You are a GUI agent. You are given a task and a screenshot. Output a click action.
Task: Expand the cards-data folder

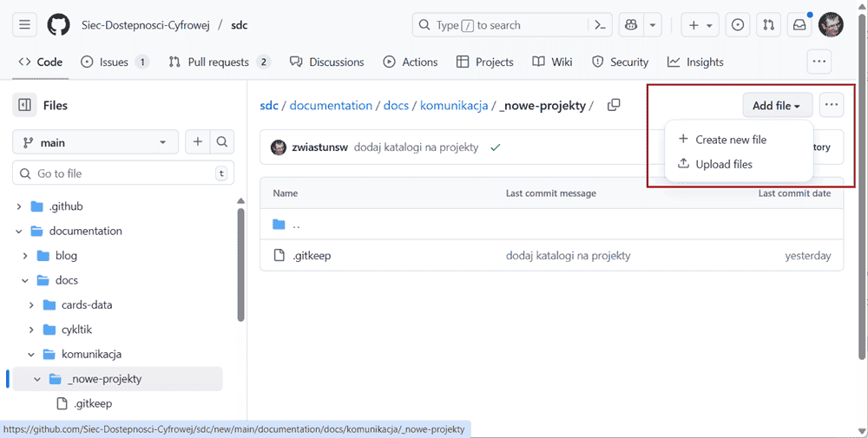pyautogui.click(x=32, y=305)
